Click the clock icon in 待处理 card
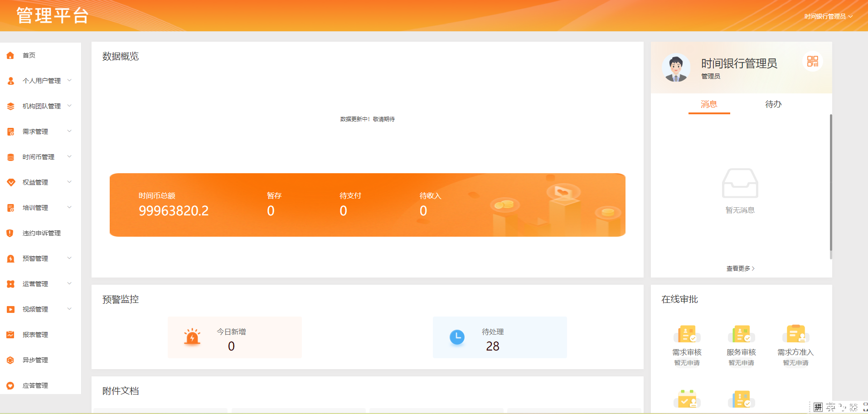868x414 pixels. [457, 337]
